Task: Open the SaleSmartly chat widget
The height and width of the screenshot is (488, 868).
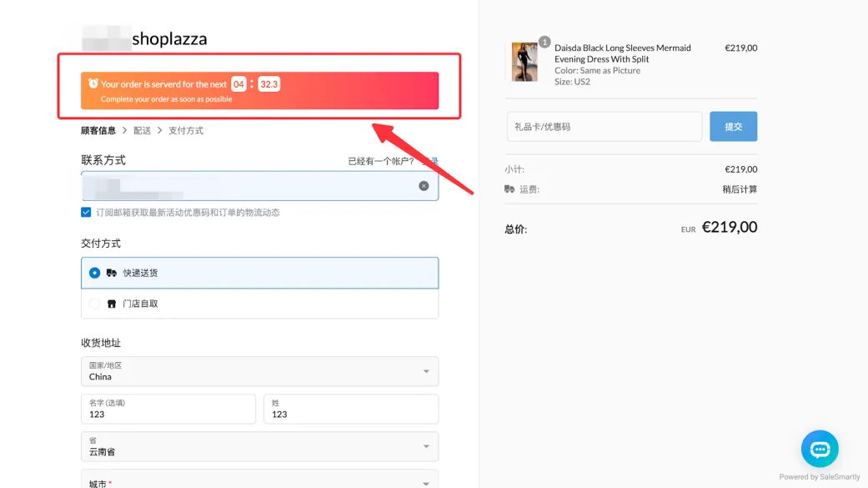Action: tap(820, 449)
